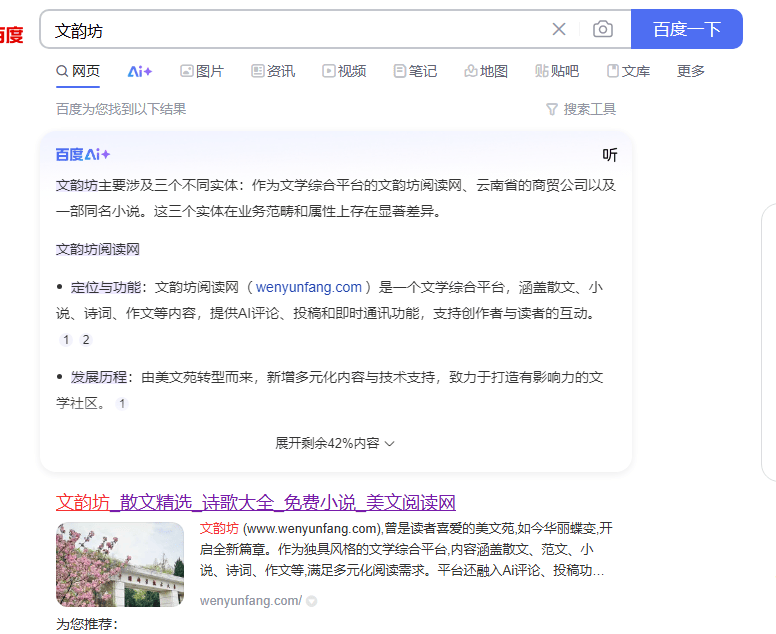Open the 笔记 tab
Viewport: 776px width, 634px height.
[415, 71]
